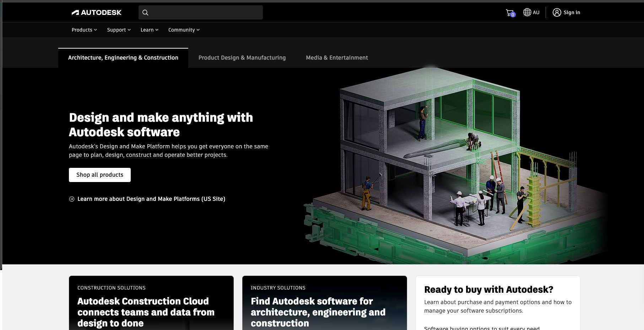Image resolution: width=644 pixels, height=330 pixels.
Task: Expand the Community menu
Action: (184, 30)
